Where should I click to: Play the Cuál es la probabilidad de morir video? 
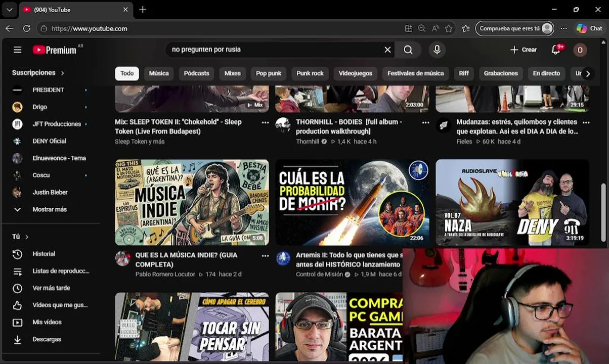(352, 202)
